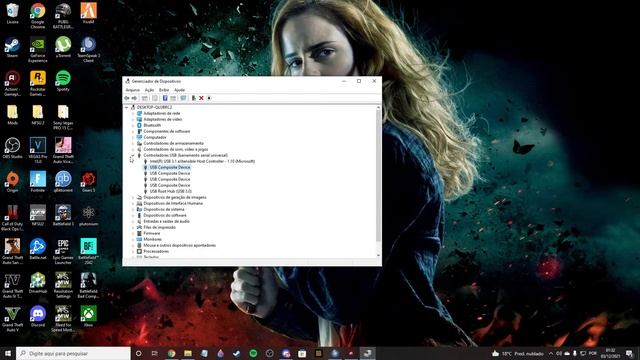The image size is (640, 360).
Task: Open the Spotify desktop shortcut
Action: click(63, 81)
